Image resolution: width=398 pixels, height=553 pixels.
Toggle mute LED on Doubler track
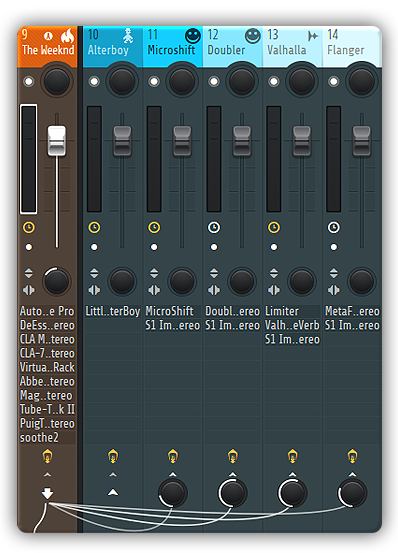coord(214,82)
